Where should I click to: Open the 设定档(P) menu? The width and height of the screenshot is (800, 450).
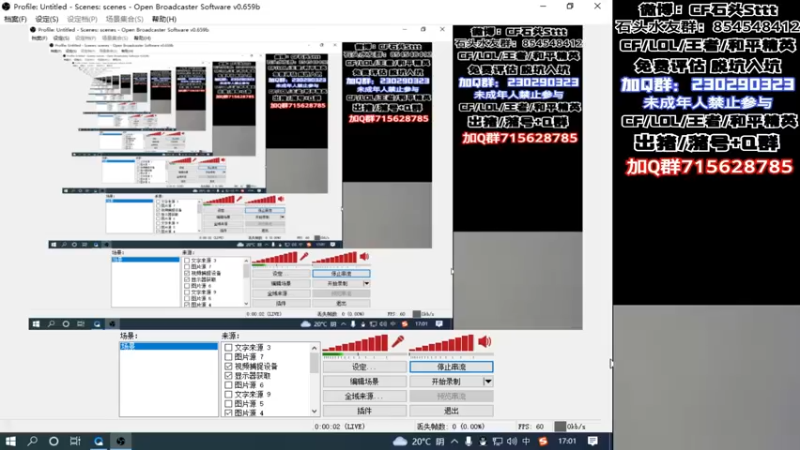pyautogui.click(x=82, y=19)
